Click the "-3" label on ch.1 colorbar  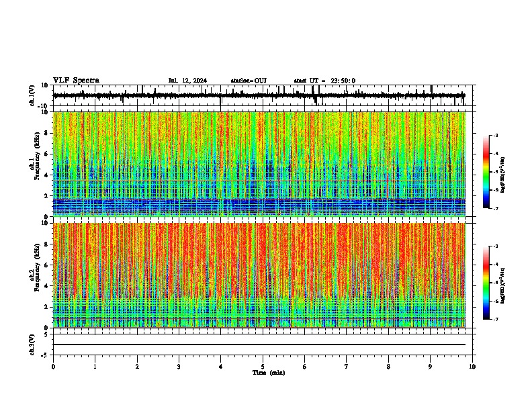pyautogui.click(x=495, y=135)
